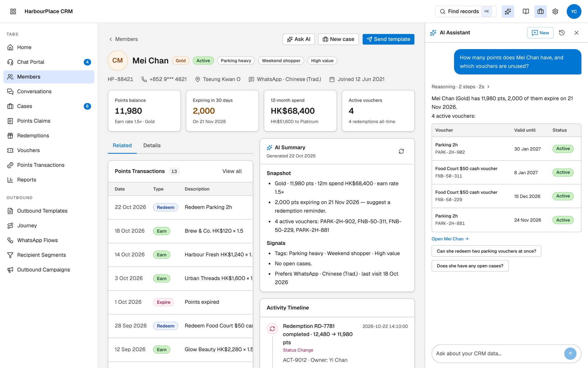Switch to the Details tab
Image resolution: width=588 pixels, height=368 pixels.
coord(152,145)
